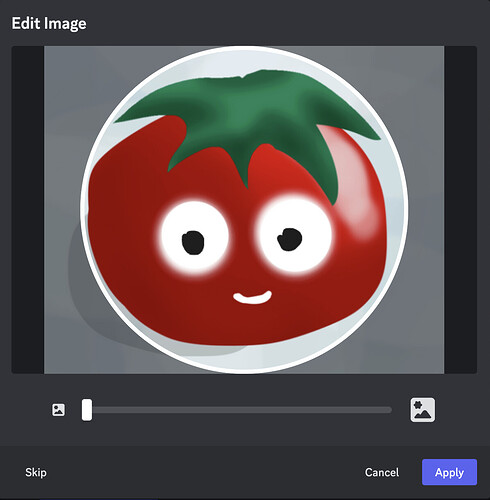Apply the cropped image

click(x=449, y=472)
